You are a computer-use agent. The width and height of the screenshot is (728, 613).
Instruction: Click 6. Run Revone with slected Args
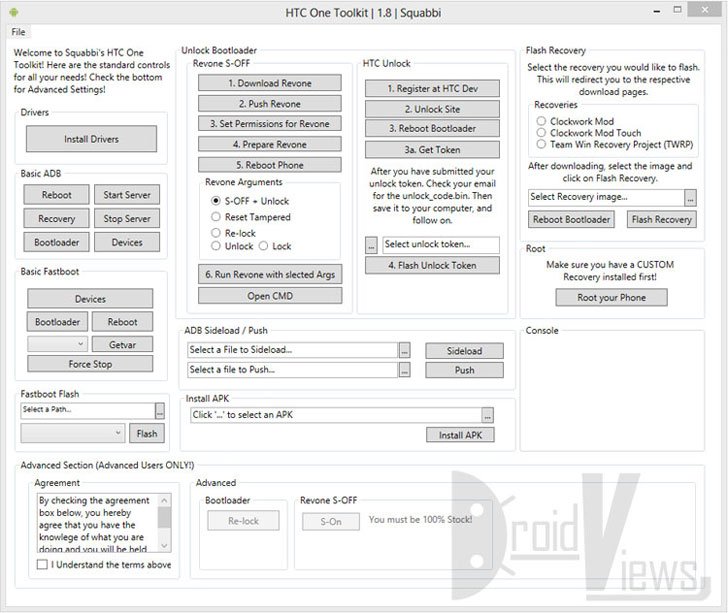tap(270, 274)
